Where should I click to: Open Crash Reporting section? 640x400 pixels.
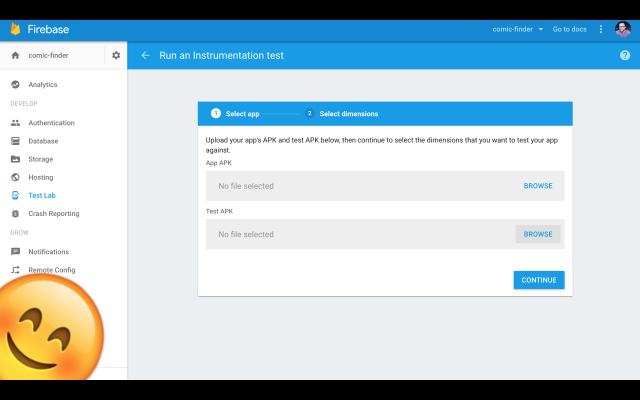click(54, 213)
